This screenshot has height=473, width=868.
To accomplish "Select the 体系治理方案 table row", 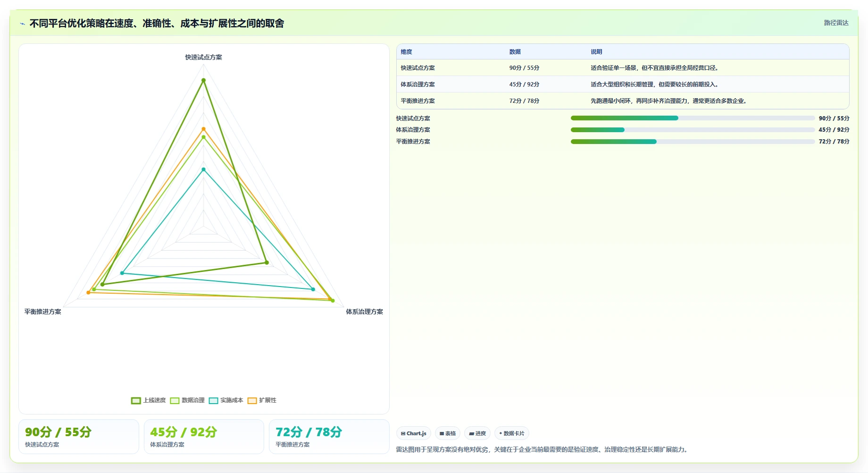I will (x=623, y=84).
